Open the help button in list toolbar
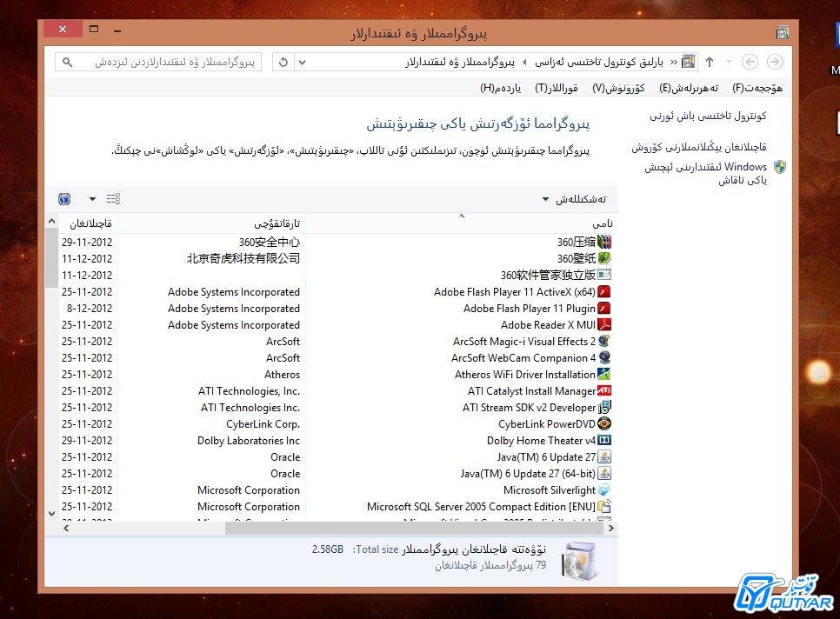Image resolution: width=840 pixels, height=619 pixels. [x=64, y=199]
